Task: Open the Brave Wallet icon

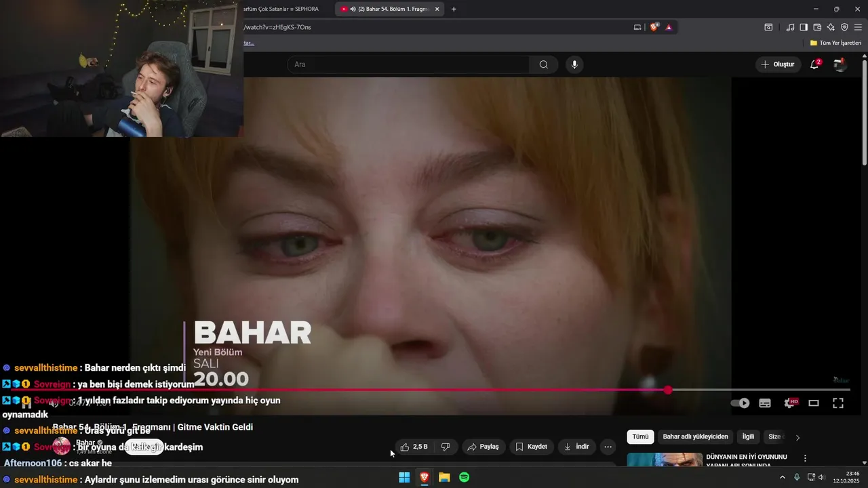Action: 817,27
